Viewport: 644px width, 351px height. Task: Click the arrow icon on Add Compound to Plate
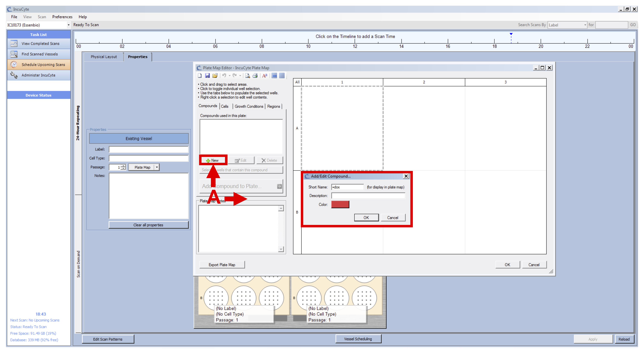coord(280,186)
